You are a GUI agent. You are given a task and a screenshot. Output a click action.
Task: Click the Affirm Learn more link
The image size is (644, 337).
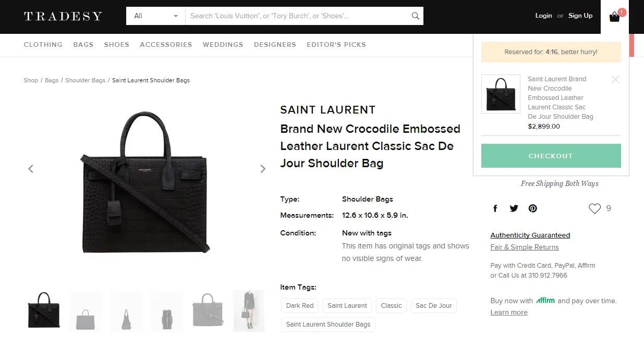pos(508,313)
